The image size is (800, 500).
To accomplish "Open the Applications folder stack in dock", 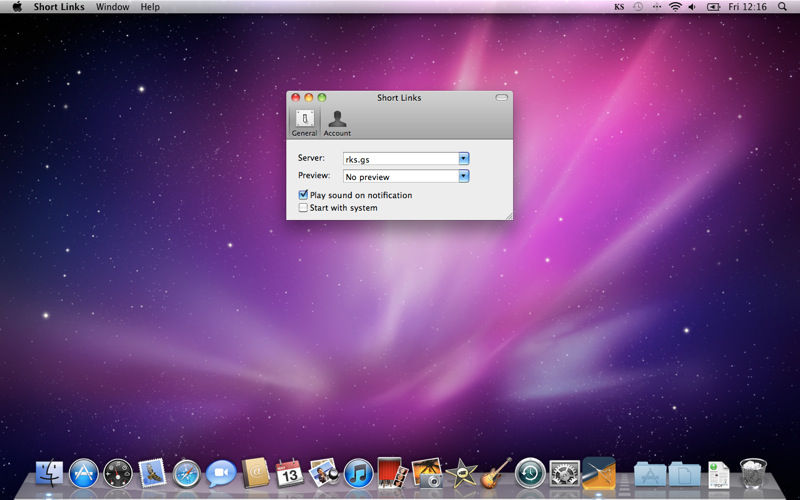I will tap(650, 474).
